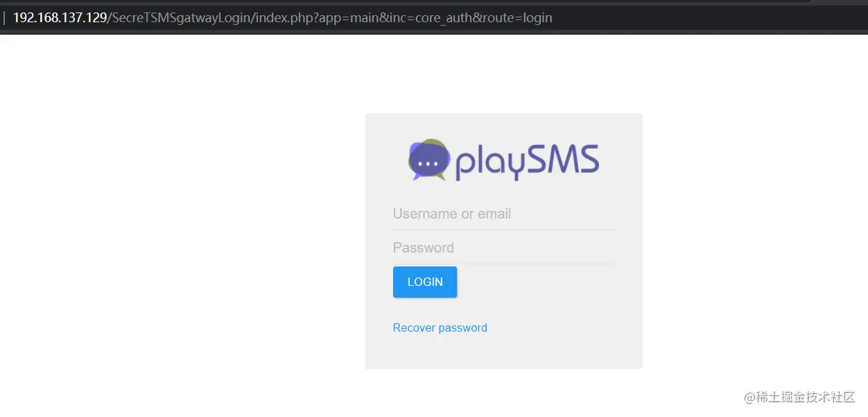Focus the Password input field

click(x=504, y=248)
